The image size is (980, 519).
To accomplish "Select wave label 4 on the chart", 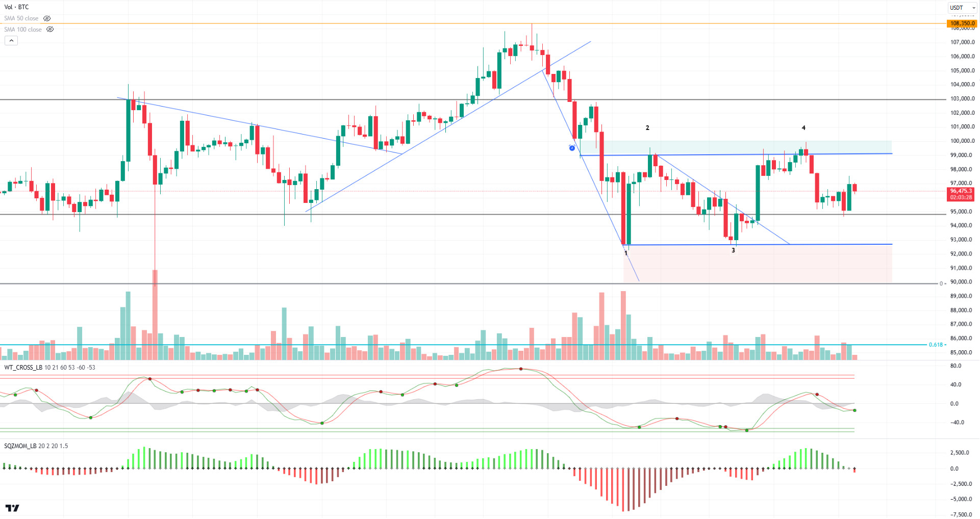I will pyautogui.click(x=803, y=128).
